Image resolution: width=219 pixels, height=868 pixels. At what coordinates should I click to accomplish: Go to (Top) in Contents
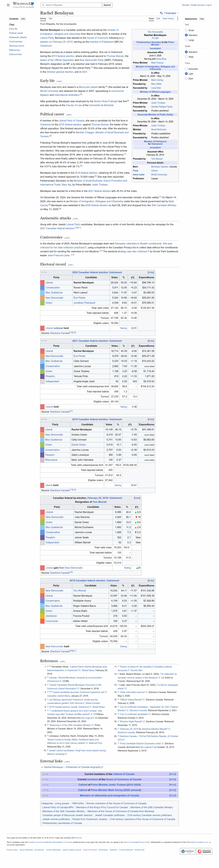point(12,25)
